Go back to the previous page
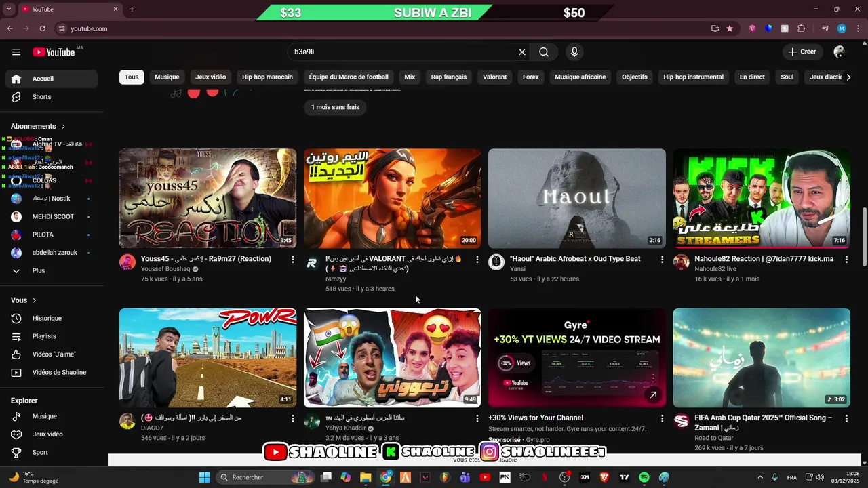This screenshot has height=488, width=868. [x=9, y=28]
